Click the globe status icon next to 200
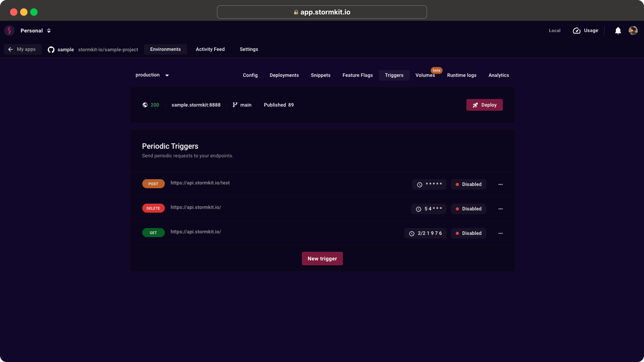Image resolution: width=644 pixels, height=362 pixels. pyautogui.click(x=145, y=105)
